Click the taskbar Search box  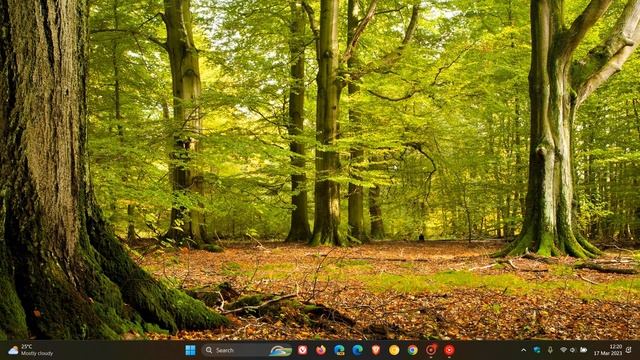[x=247, y=350]
